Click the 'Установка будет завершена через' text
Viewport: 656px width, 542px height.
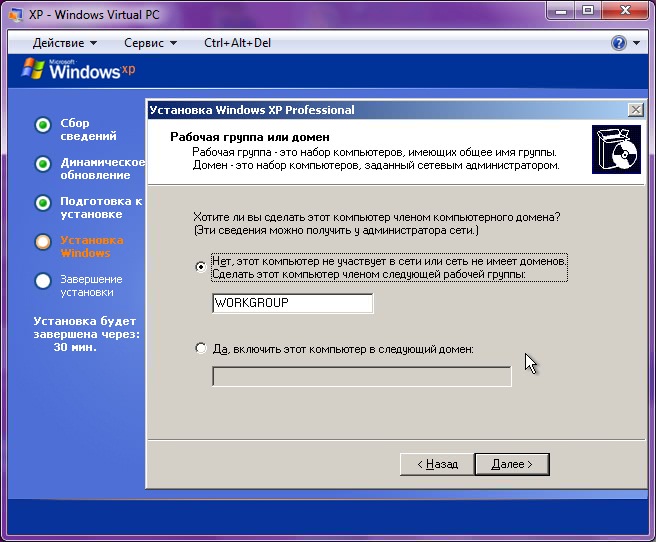pyautogui.click(x=87, y=328)
